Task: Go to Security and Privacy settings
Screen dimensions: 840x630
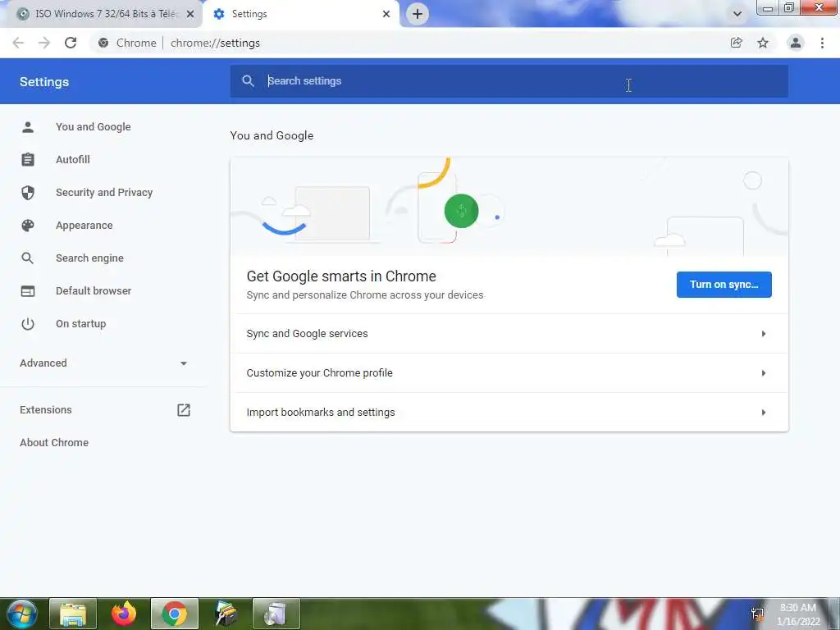Action: 104,192
